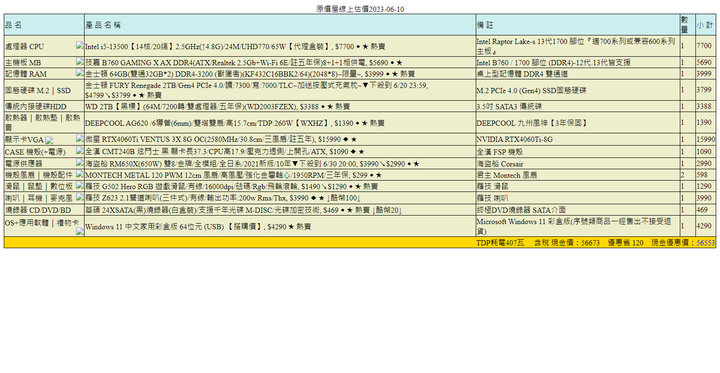Screen dimensions: 720x373
Task: Click the image icon beside the Z623 speaker name
Action: tap(80, 196)
